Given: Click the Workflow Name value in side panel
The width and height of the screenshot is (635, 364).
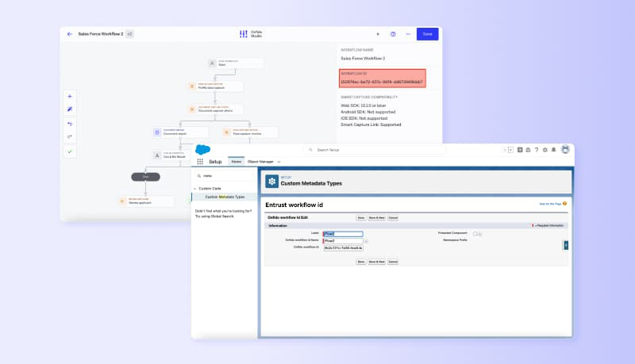Looking at the screenshot, I should (363, 58).
